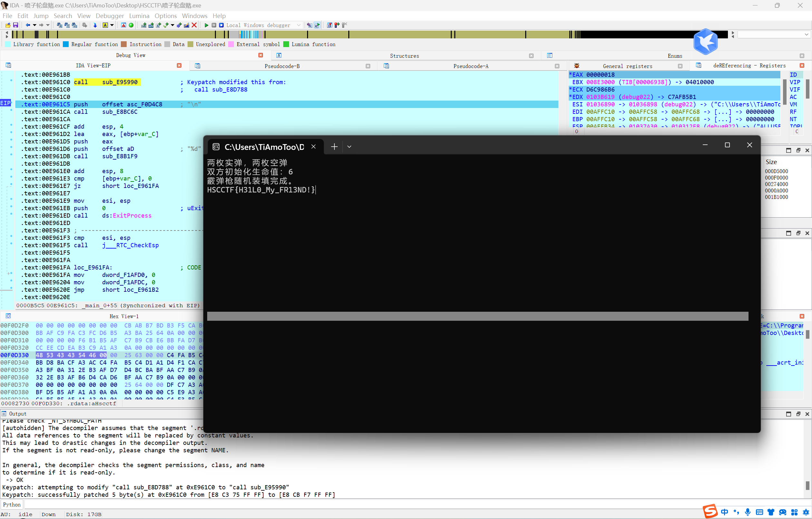This screenshot has width=812, height=519.
Task: Save the database with the floppy icon
Action: coord(15,25)
